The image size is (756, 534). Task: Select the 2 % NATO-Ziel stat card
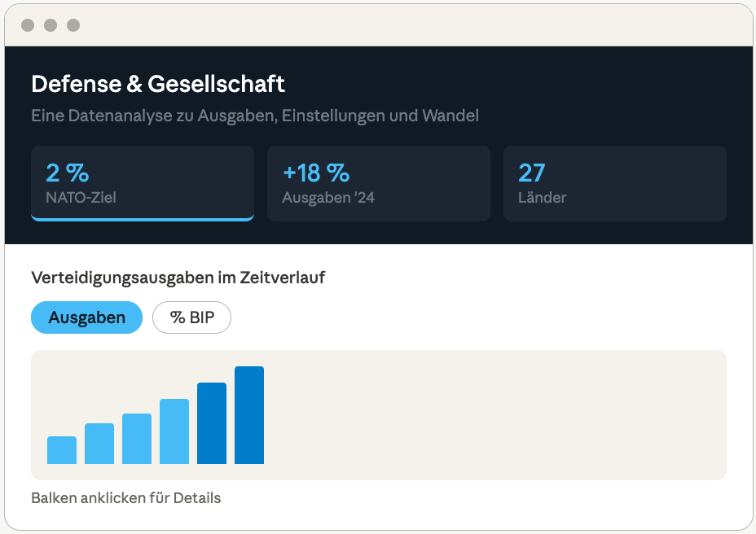(x=143, y=184)
